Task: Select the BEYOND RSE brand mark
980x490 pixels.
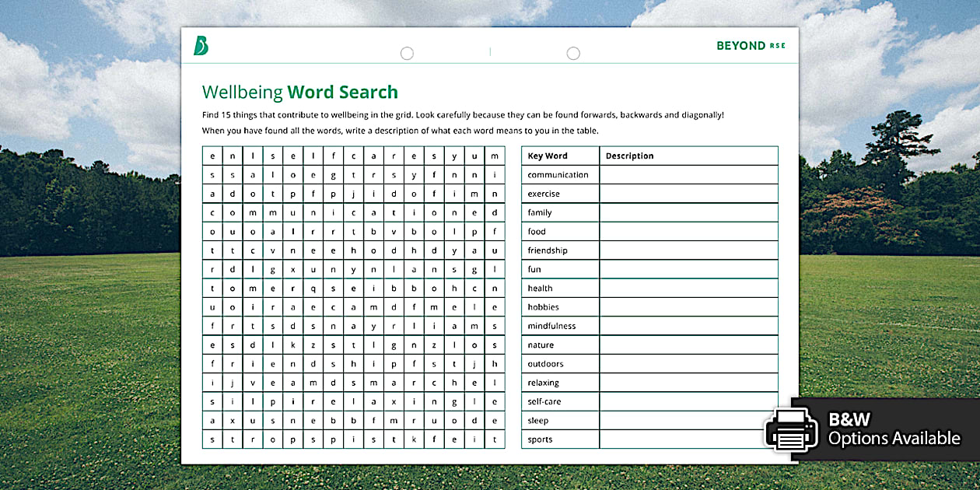Action: pyautogui.click(x=750, y=45)
